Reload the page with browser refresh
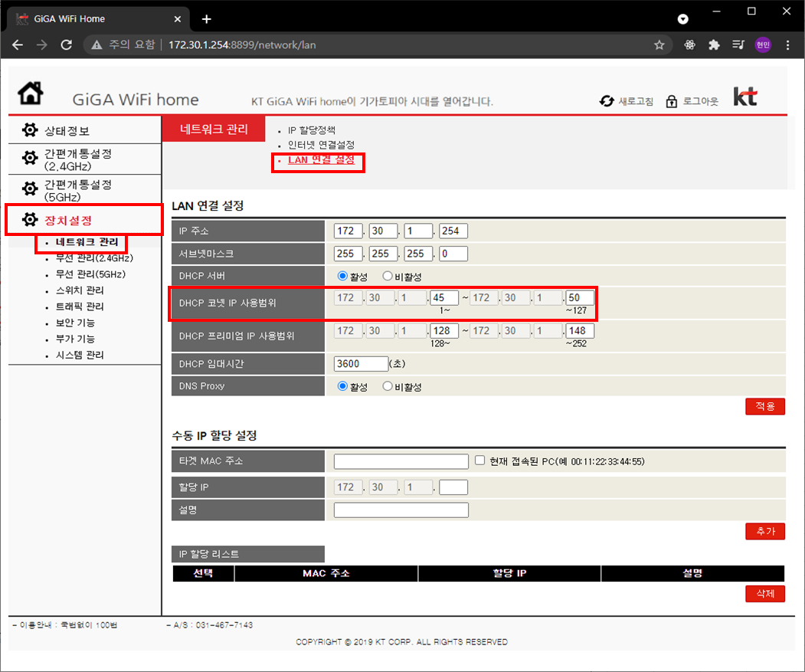Image resolution: width=805 pixels, height=672 pixels. 66,45
